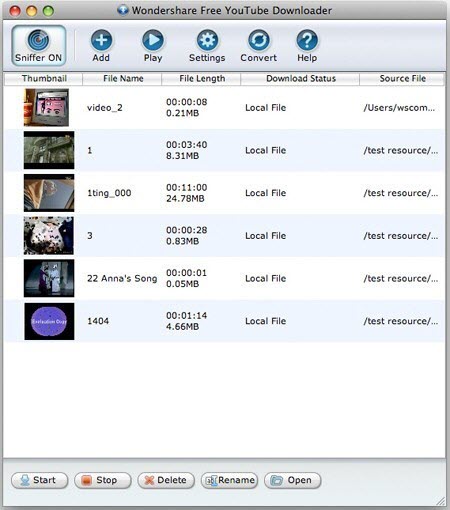Click the Add plus icon

[101, 40]
